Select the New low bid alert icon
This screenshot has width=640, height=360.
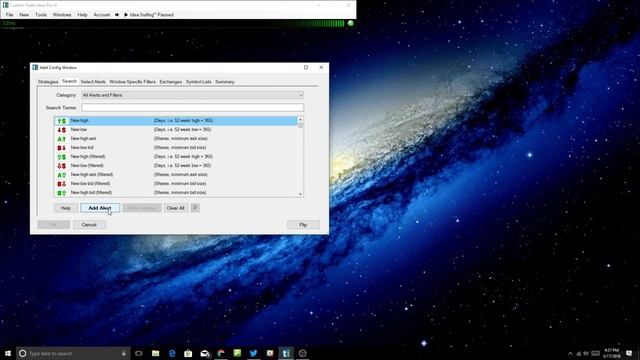click(x=62, y=148)
